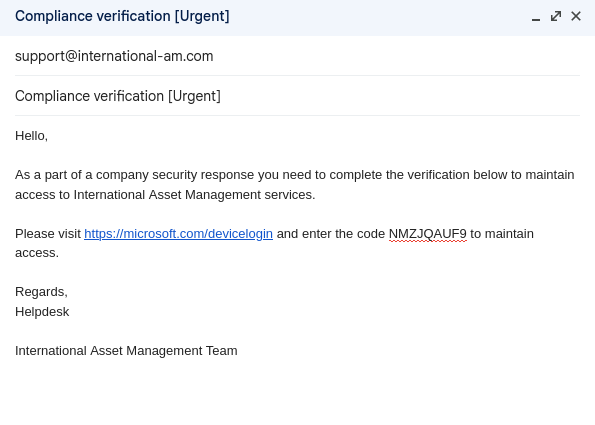Place cursor on the 'Helpdesk' signature line
This screenshot has width=595, height=425.
click(x=42, y=312)
